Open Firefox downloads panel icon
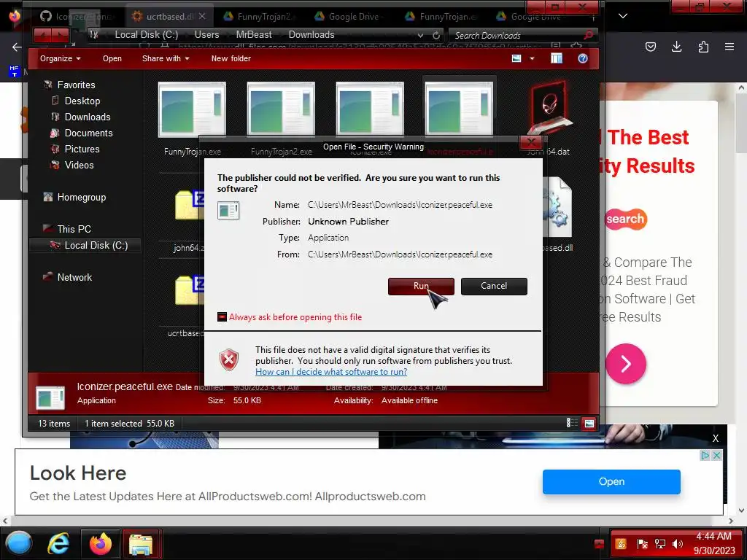747x560 pixels. click(676, 47)
